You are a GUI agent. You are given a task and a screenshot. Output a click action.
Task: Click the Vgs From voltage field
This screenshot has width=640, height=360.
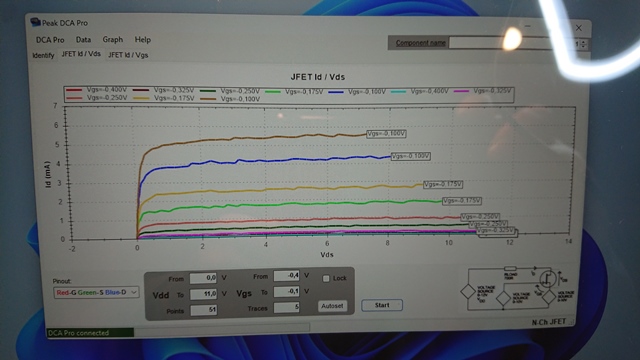coord(287,276)
